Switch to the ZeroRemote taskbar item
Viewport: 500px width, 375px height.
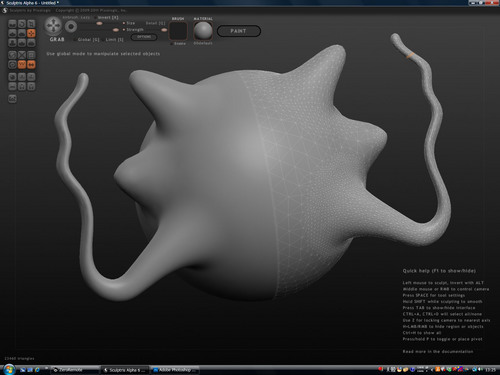pos(74,370)
